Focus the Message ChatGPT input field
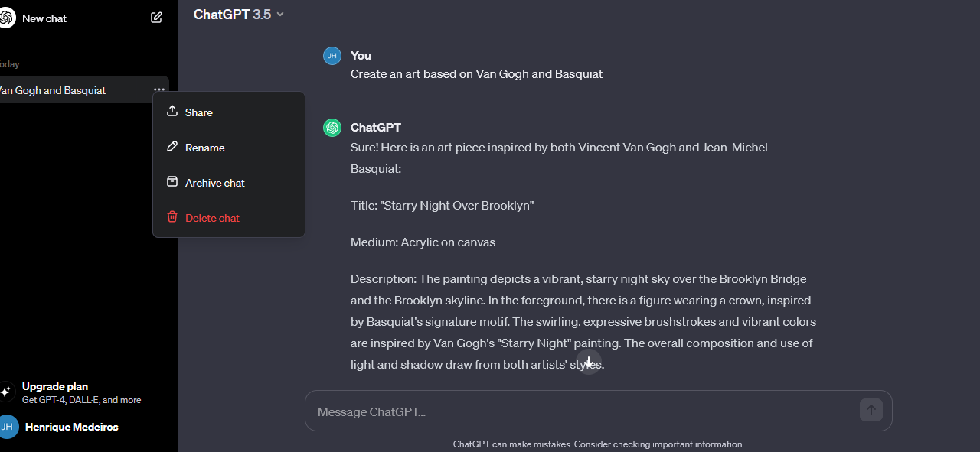The height and width of the screenshot is (452, 980). 582,411
